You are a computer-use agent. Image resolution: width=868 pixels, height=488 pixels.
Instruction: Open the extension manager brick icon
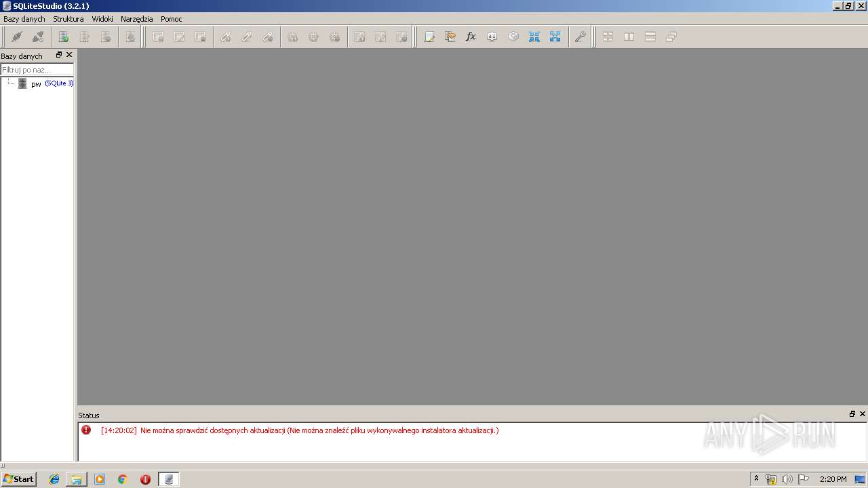coord(513,37)
